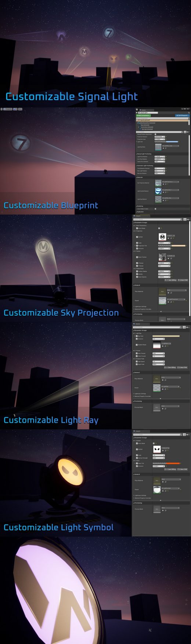Browse to Noise Texture asset magnifier icon
The image size is (191, 644).
pyautogui.click(x=171, y=258)
